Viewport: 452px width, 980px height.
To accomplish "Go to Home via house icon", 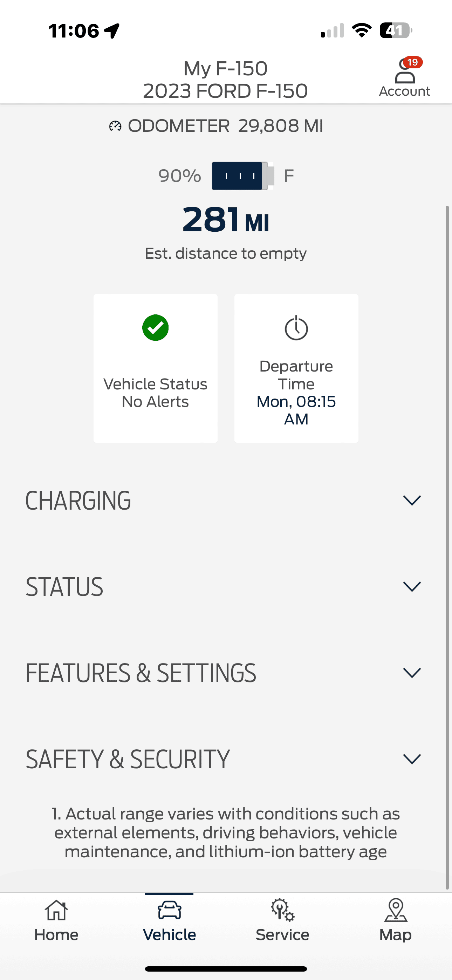I will click(56, 911).
